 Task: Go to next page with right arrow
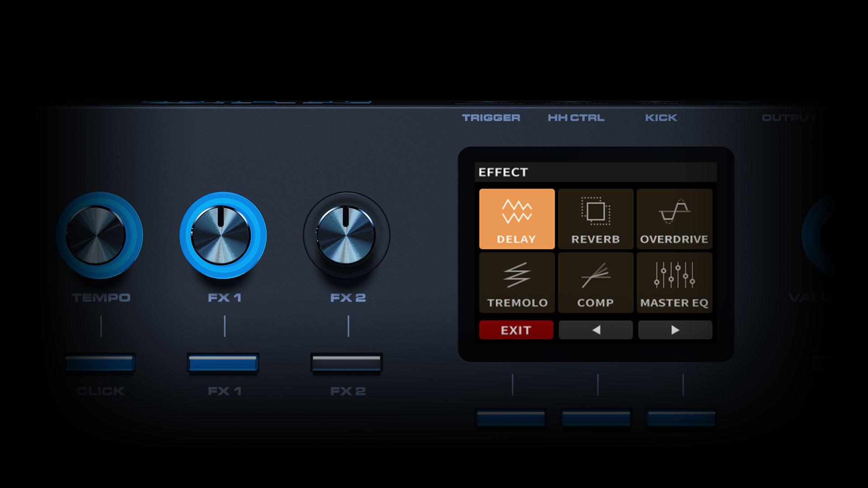coord(675,330)
